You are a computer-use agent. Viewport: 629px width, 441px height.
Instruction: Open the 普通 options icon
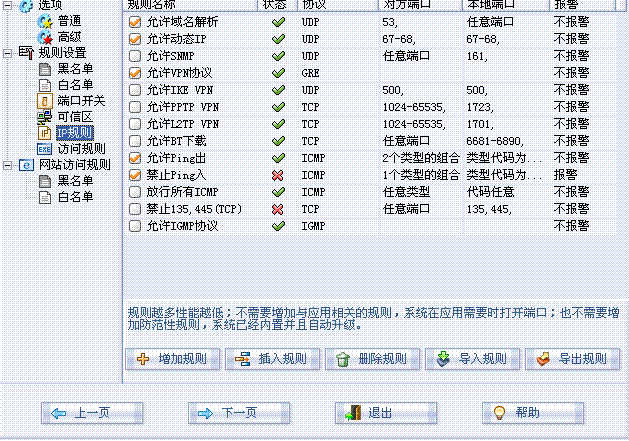[x=45, y=21]
